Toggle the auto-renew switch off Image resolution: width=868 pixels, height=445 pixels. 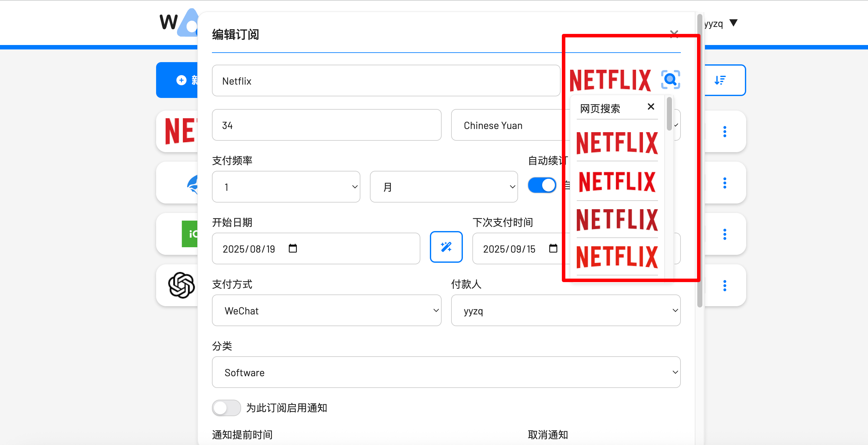click(542, 185)
